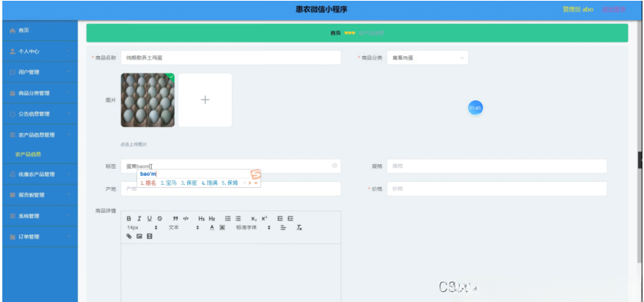Click the plus box to upload an image
The width and height of the screenshot is (644, 302).
205,100
